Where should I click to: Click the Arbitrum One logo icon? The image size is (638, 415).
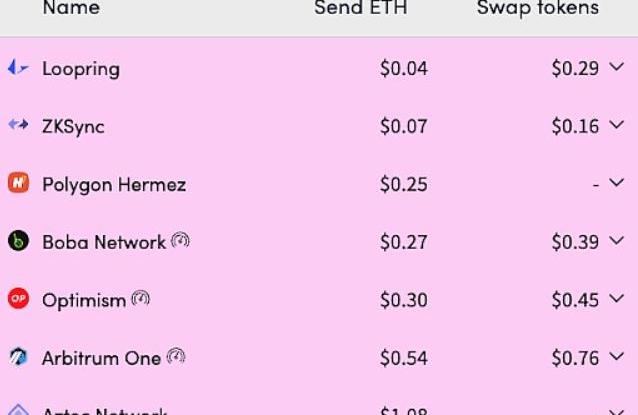18,357
